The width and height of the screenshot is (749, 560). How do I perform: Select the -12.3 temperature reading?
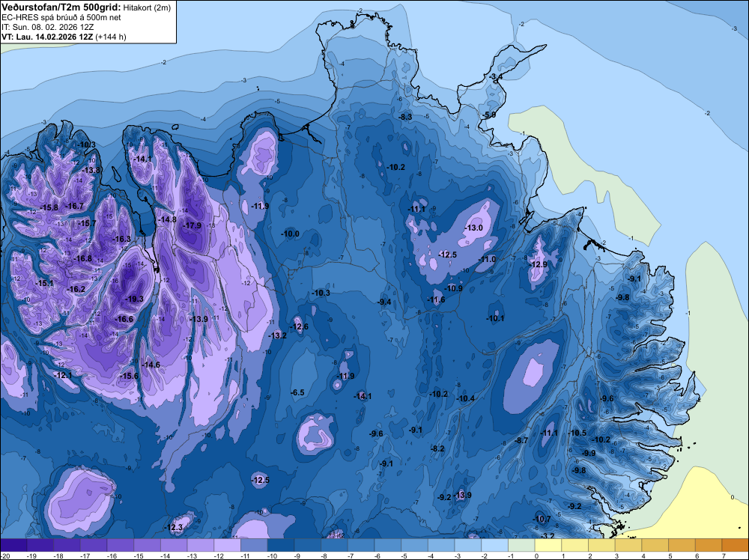(x=174, y=528)
